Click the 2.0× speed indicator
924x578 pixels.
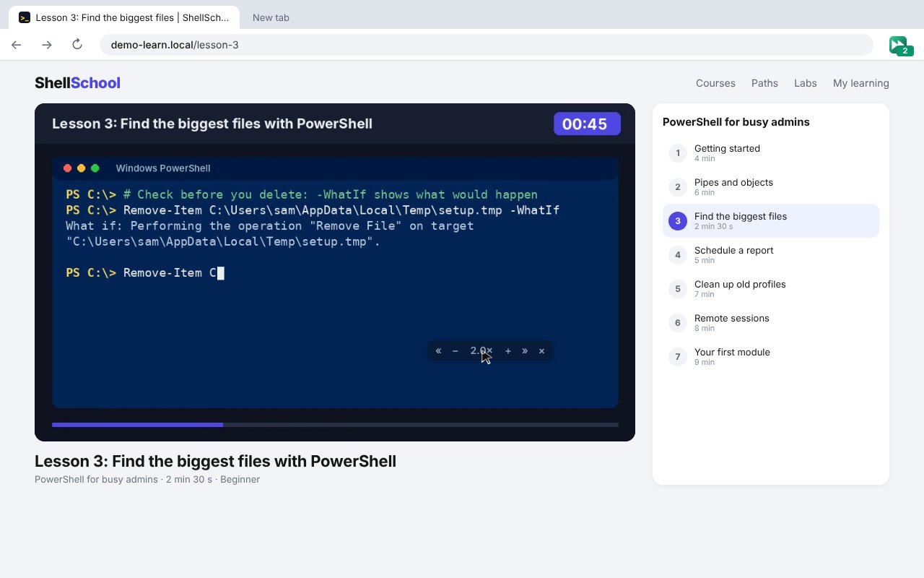[481, 351]
